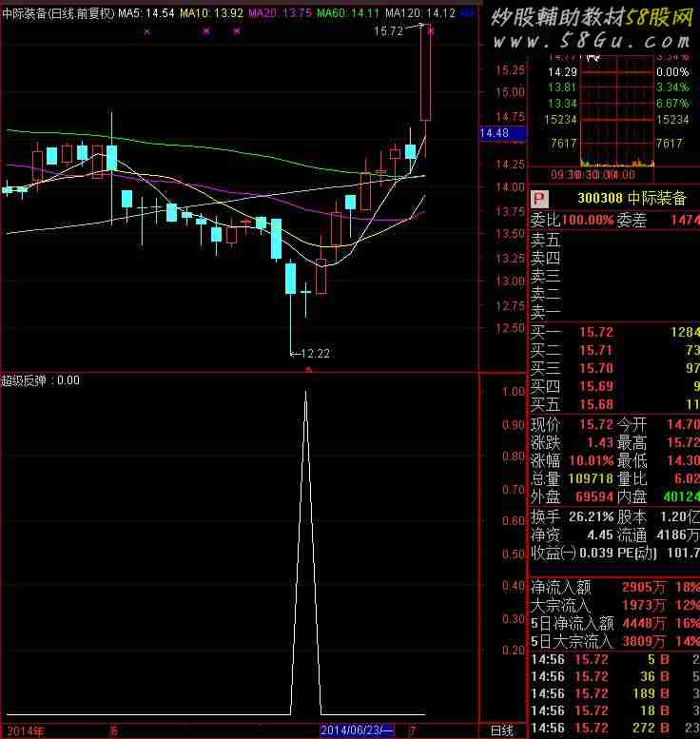Click the 12.22 low price annotation

click(315, 354)
